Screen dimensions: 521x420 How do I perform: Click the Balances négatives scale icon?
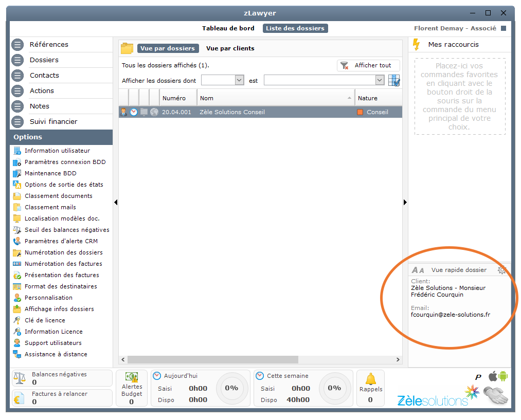tap(20, 378)
